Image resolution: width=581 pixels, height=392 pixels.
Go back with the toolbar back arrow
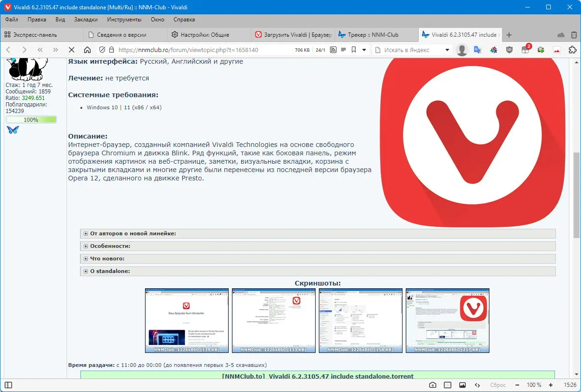point(8,50)
